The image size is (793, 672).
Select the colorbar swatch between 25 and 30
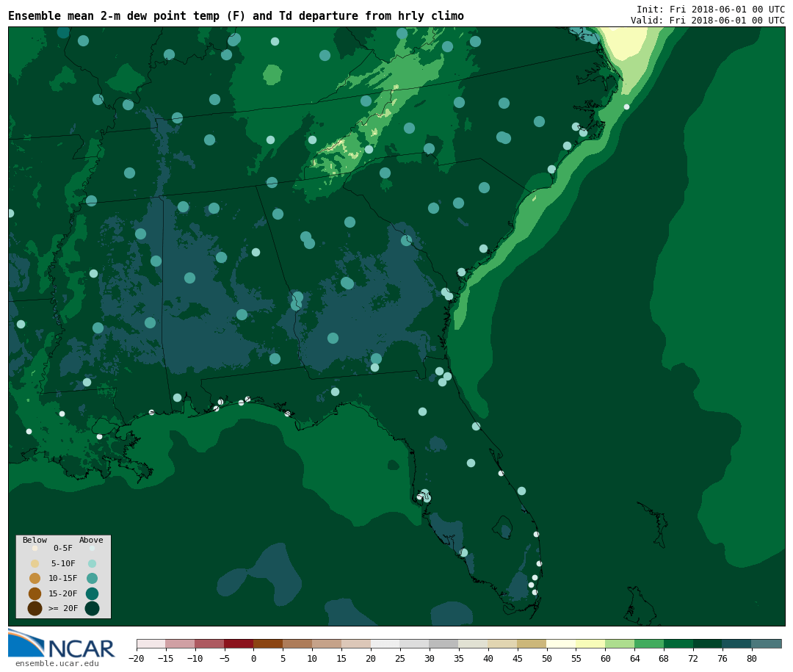(x=415, y=644)
